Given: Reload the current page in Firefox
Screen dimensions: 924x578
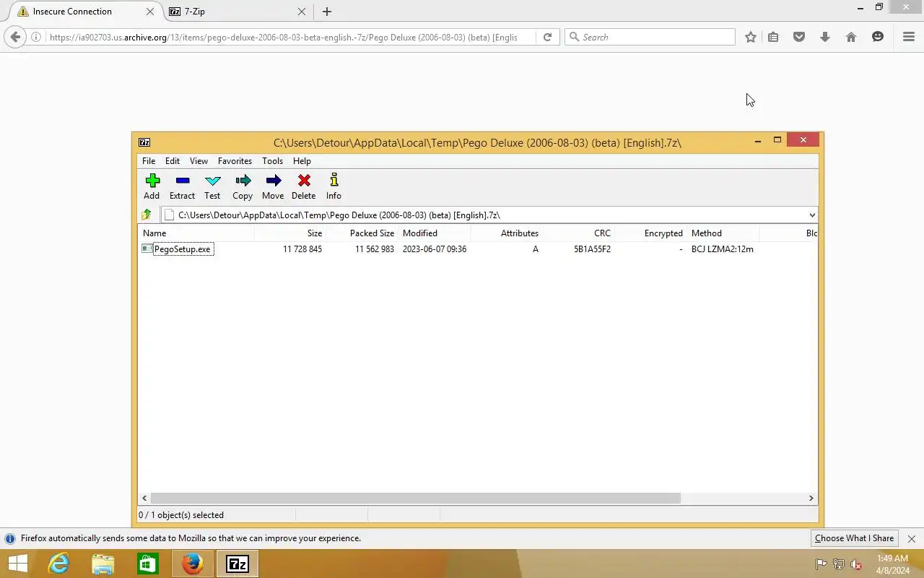Looking at the screenshot, I should pyautogui.click(x=547, y=37).
